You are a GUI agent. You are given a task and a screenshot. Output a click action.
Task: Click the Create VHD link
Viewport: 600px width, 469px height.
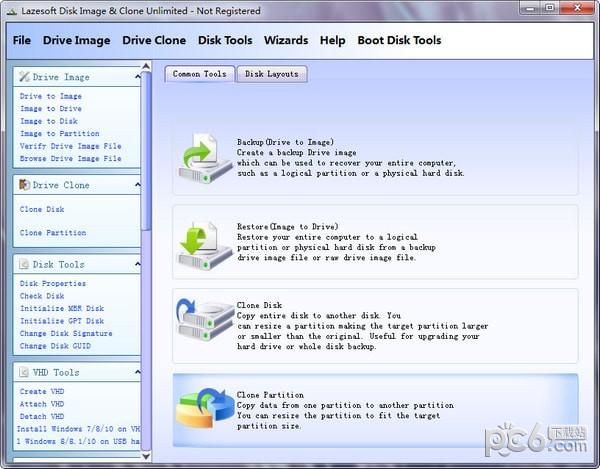(x=42, y=391)
